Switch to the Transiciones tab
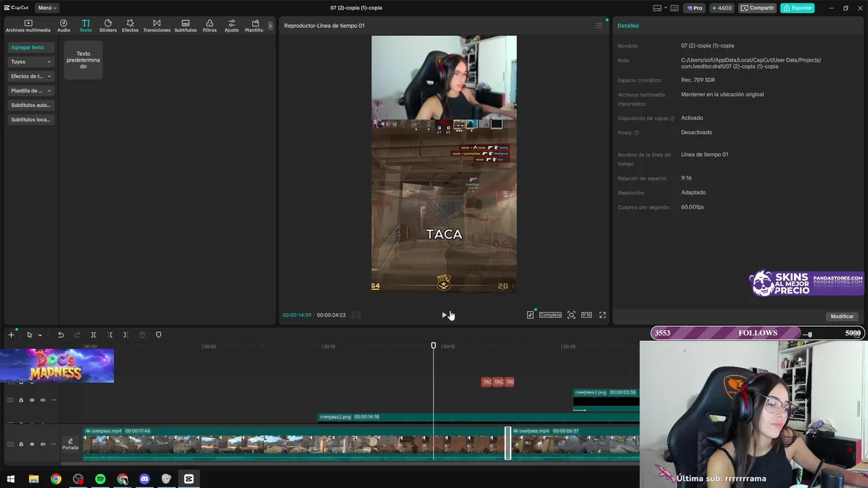Viewport: 868px width, 488px height. tap(157, 26)
